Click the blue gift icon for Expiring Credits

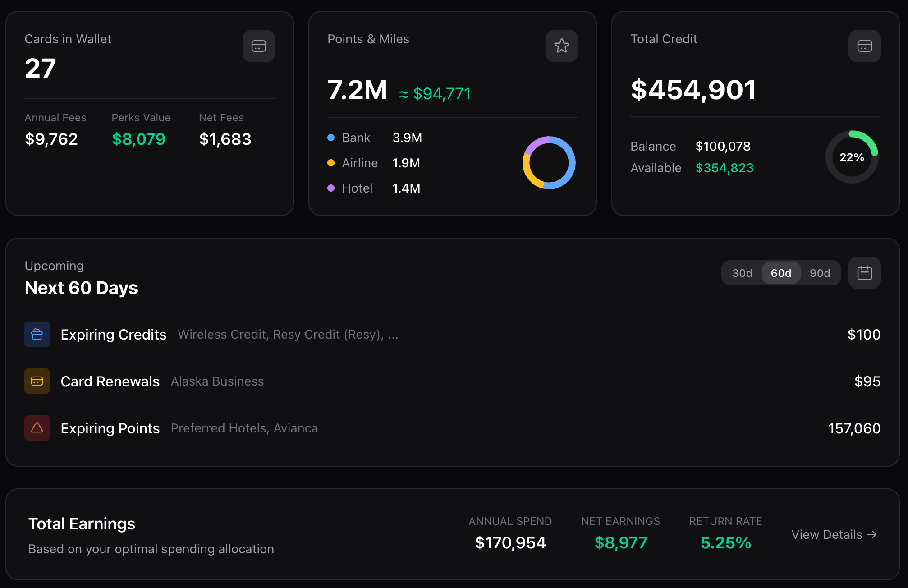pos(37,334)
